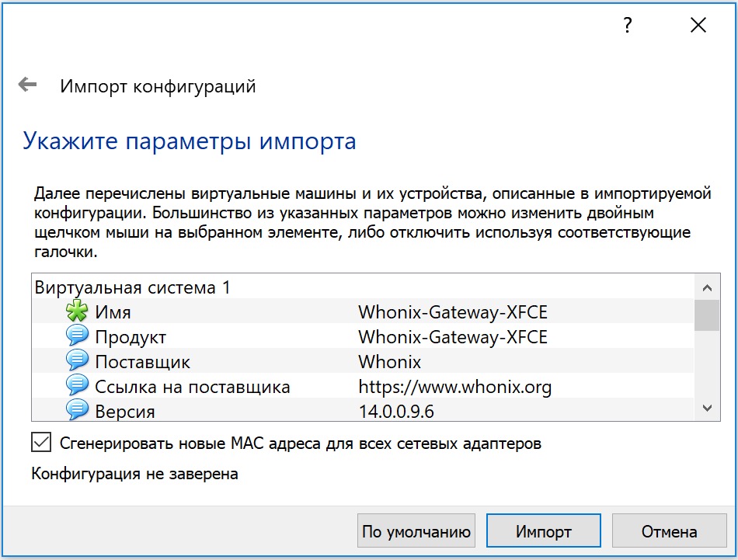
Task: Select the Виртуальная система 1 row
Action: pos(363,287)
